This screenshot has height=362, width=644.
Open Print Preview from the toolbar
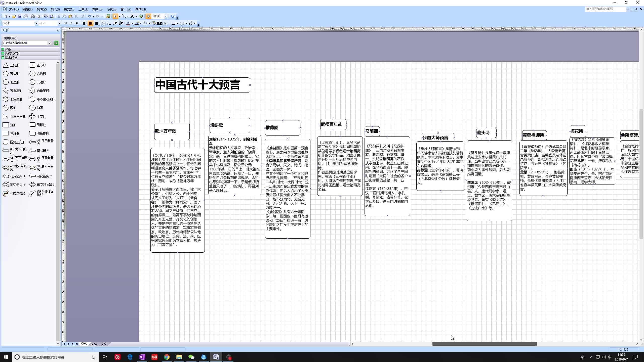point(38,16)
